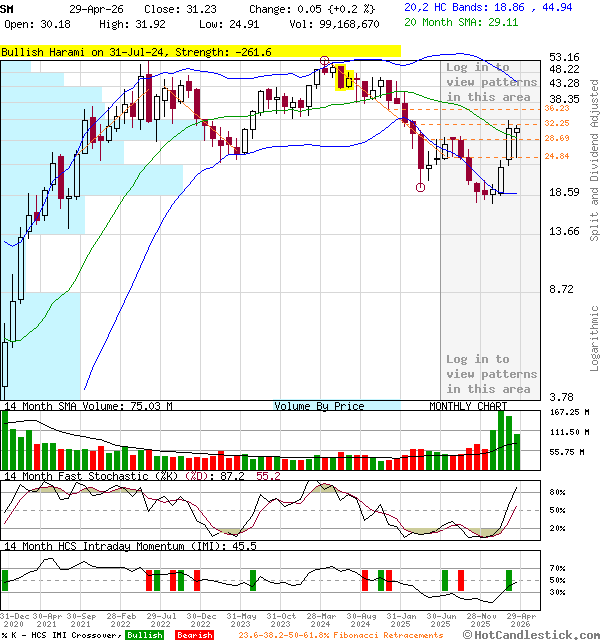Click the yellow highlighted Harami candlestick pattern
Screen dimensions: 600x640
(x=346, y=77)
